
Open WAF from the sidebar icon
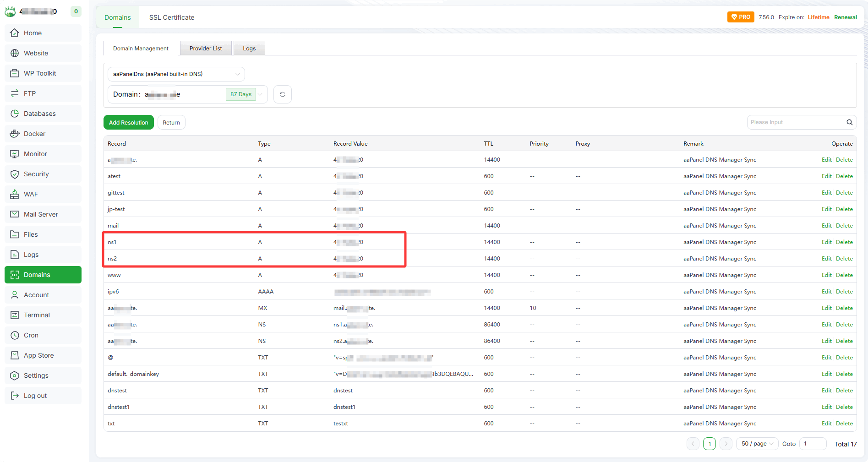pos(15,194)
